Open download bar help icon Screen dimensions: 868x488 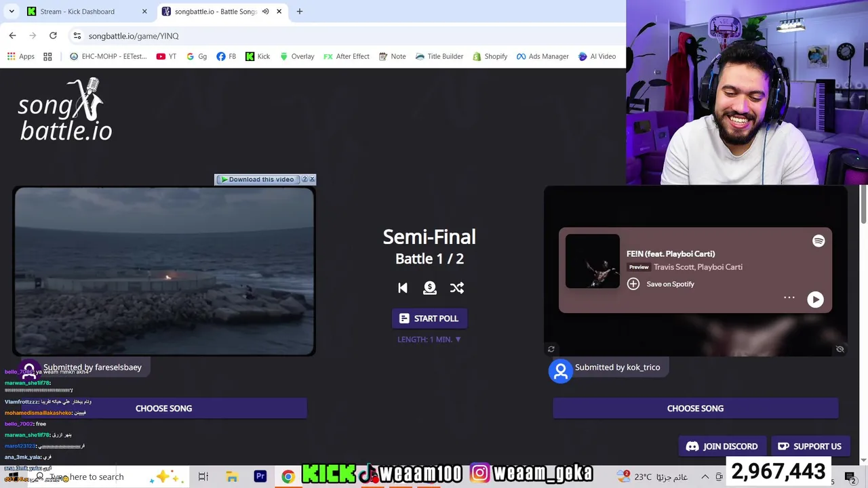point(304,180)
